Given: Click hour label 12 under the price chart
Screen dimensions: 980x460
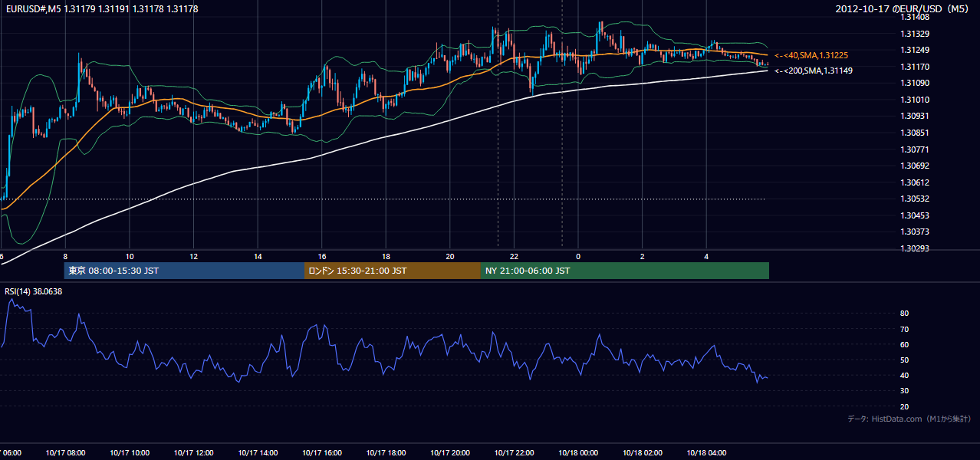Looking at the screenshot, I should [194, 257].
